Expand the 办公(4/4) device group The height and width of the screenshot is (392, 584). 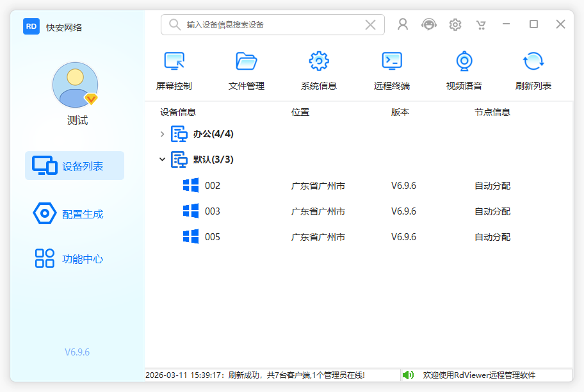[x=162, y=134]
